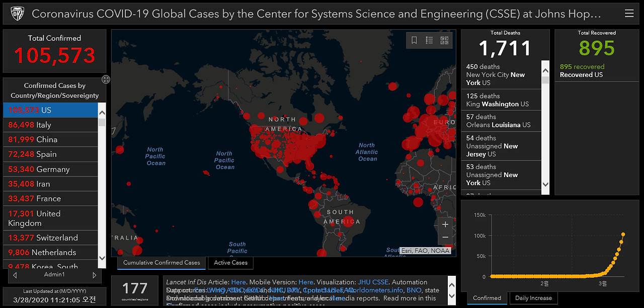
Task: Click the Total Deaths 1,711 number
Action: pyautogui.click(x=505, y=48)
